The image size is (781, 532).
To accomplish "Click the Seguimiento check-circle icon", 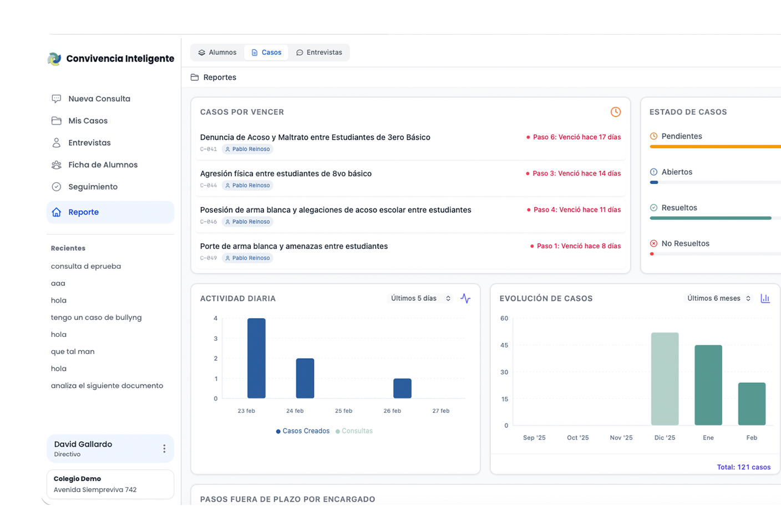I will pos(57,187).
